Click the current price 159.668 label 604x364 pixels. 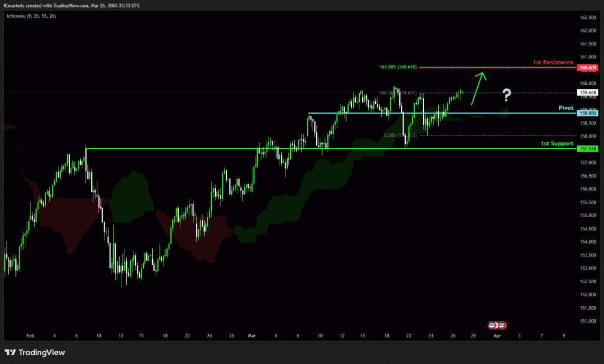[x=588, y=93]
